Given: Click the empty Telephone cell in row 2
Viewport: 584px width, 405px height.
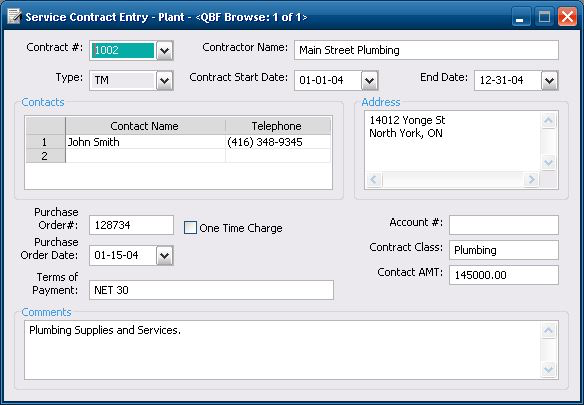Looking at the screenshot, I should (278, 156).
